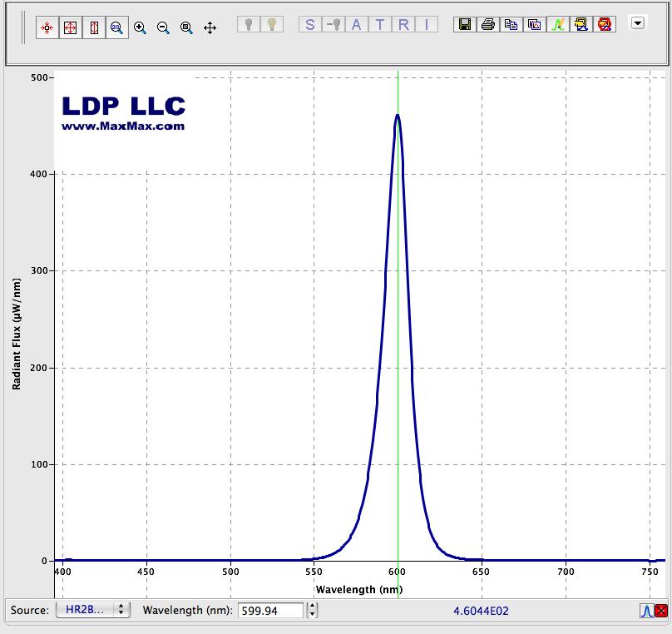Click the yellow stacked-layers toolbar icon
Viewport: 672px width, 634px height.
(581, 24)
